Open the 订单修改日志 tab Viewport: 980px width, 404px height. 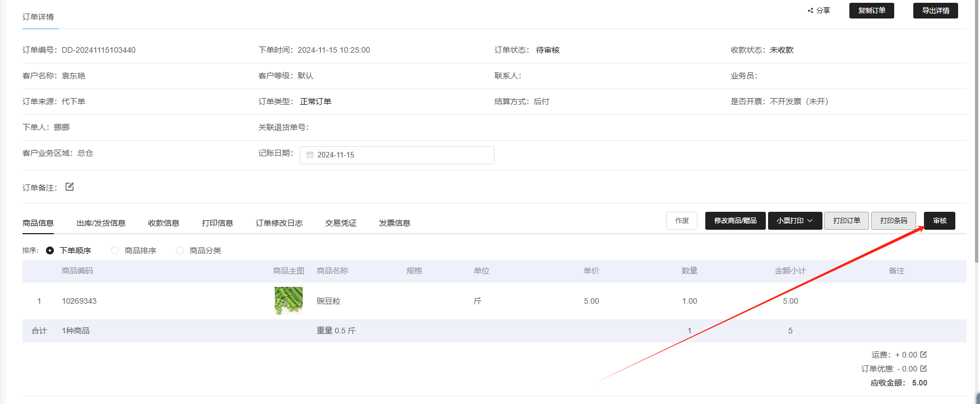click(279, 223)
